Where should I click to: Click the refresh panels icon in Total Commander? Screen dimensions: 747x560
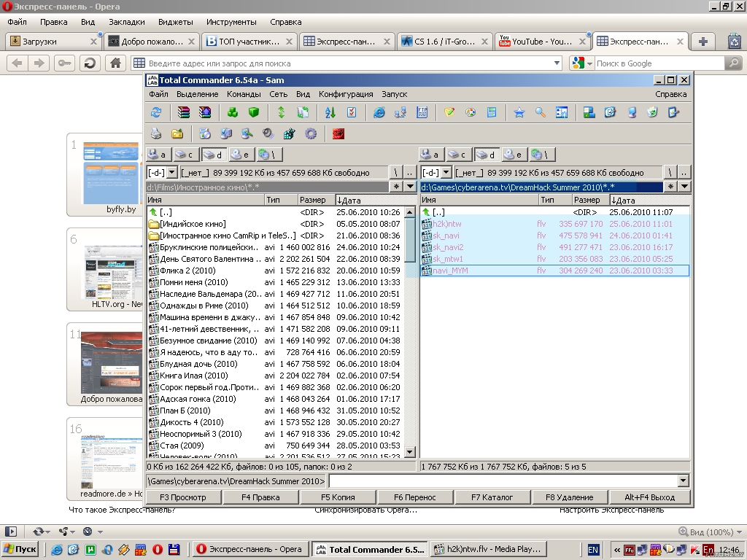pos(156,112)
